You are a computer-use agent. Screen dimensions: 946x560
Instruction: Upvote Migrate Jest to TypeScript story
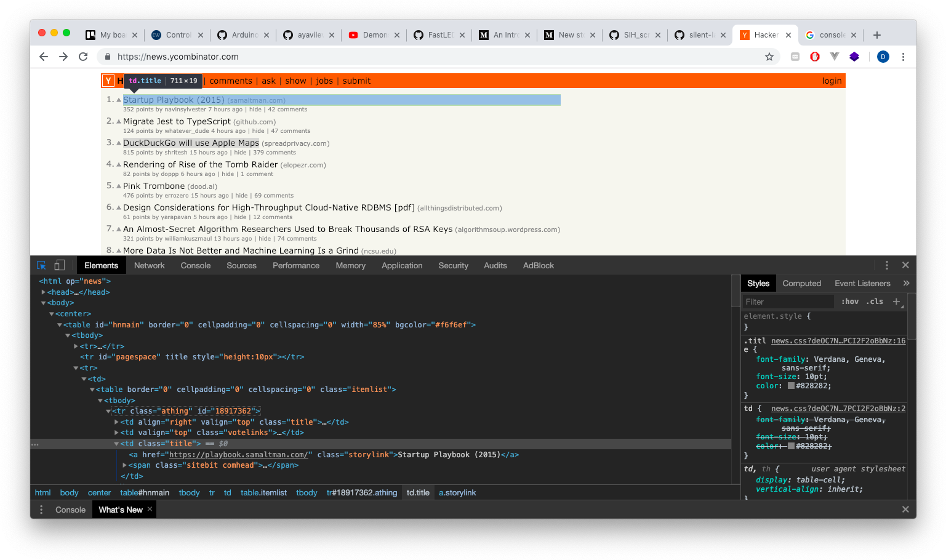(119, 121)
